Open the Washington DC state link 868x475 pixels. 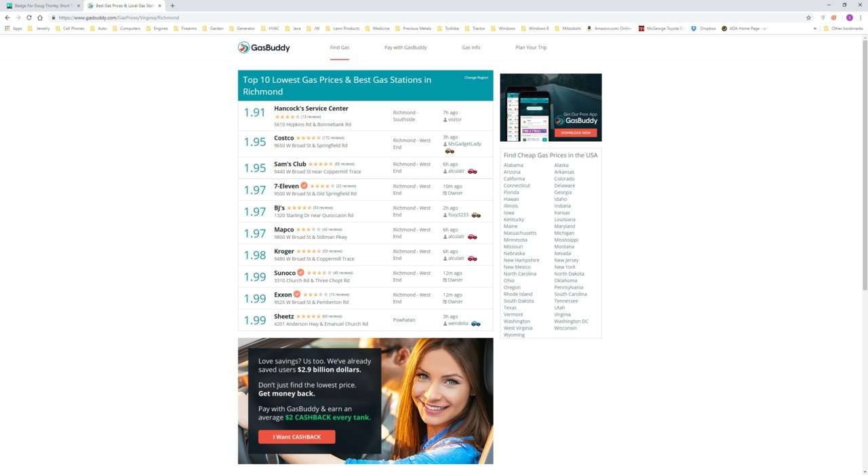tap(571, 322)
